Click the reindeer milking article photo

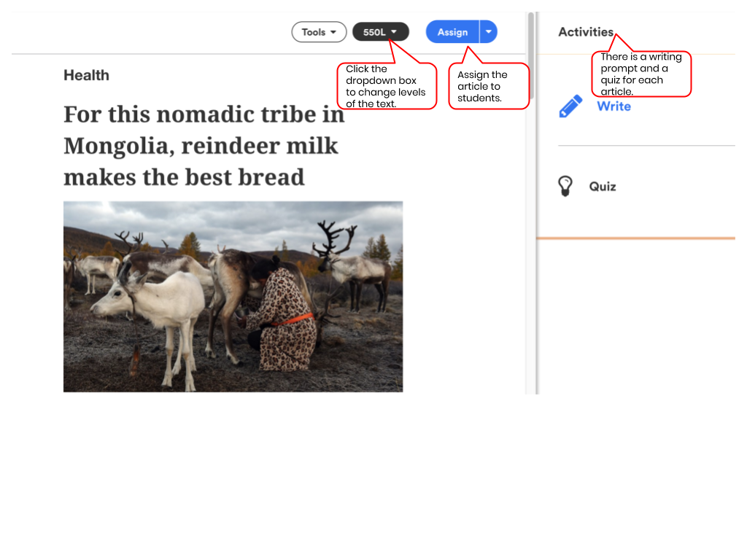233,297
